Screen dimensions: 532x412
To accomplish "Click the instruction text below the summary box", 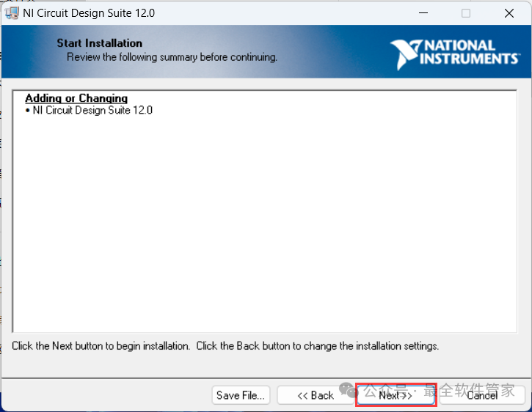I will [x=225, y=346].
